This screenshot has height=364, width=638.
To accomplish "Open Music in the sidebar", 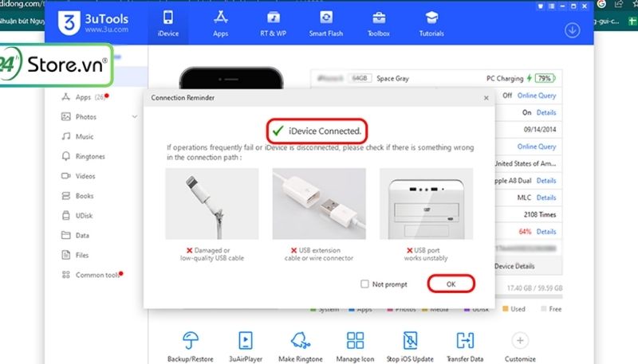I will point(85,136).
